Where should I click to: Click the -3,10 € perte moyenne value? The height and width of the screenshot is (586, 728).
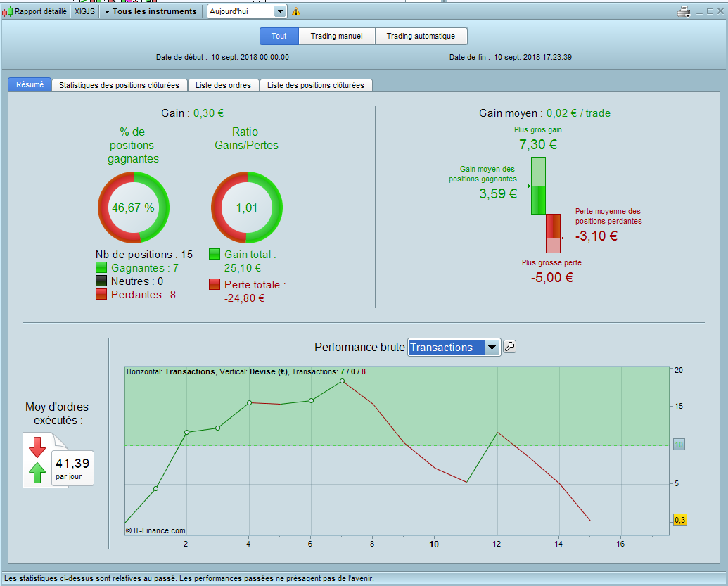click(596, 236)
